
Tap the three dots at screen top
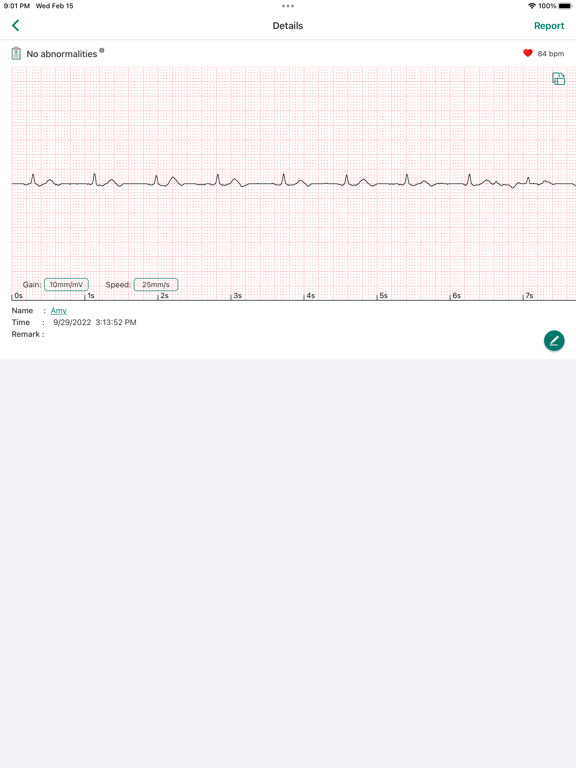288,6
